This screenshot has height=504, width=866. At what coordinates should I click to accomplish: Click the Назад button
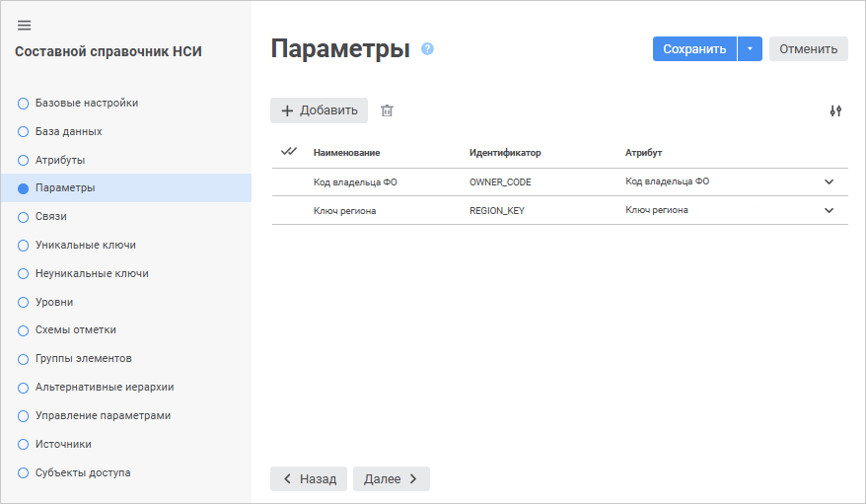coord(308,478)
